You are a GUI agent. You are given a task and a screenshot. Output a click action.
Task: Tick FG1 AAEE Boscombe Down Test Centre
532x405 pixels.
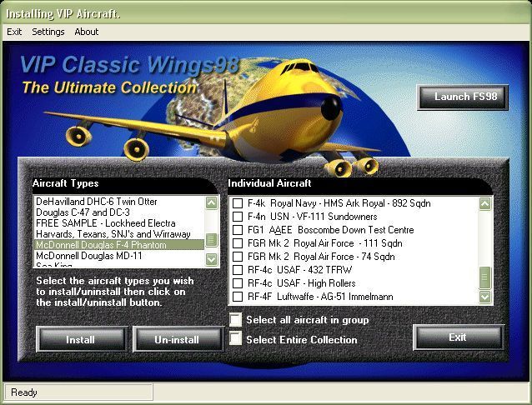pyautogui.click(x=238, y=230)
